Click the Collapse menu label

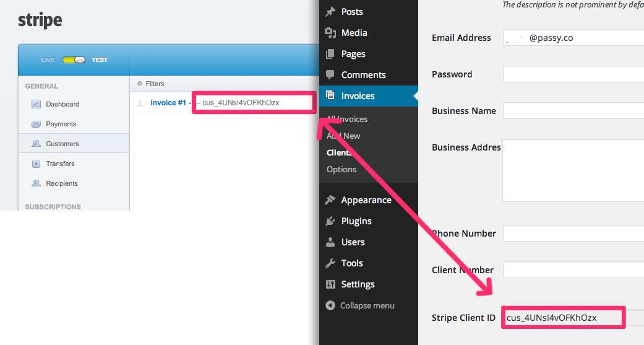point(367,305)
